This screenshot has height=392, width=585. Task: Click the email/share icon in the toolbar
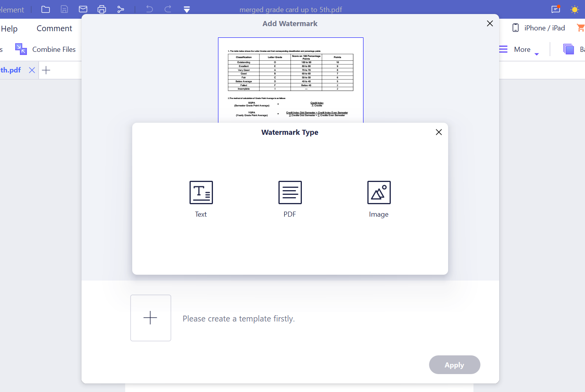click(x=83, y=9)
